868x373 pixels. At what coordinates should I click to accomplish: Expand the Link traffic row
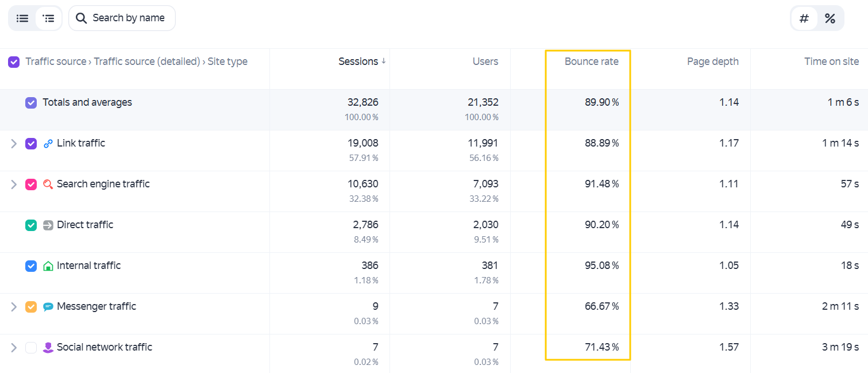[x=14, y=144]
